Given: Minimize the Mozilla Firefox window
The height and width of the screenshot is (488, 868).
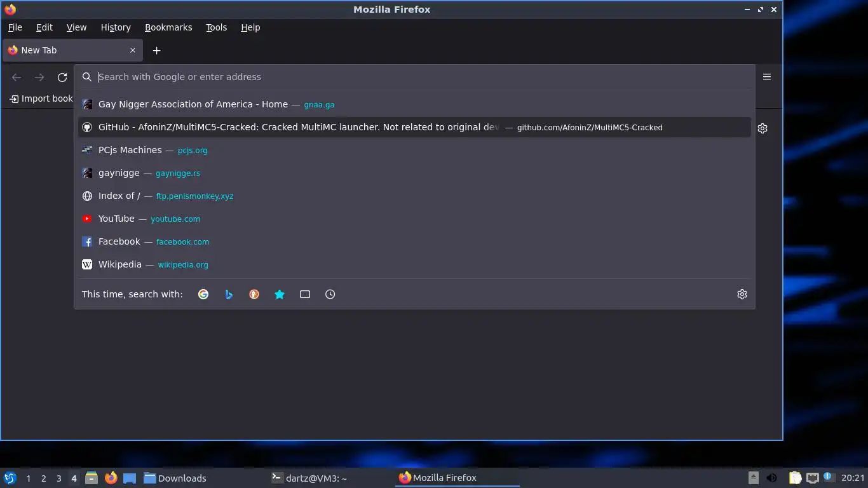Looking at the screenshot, I should coord(748,10).
